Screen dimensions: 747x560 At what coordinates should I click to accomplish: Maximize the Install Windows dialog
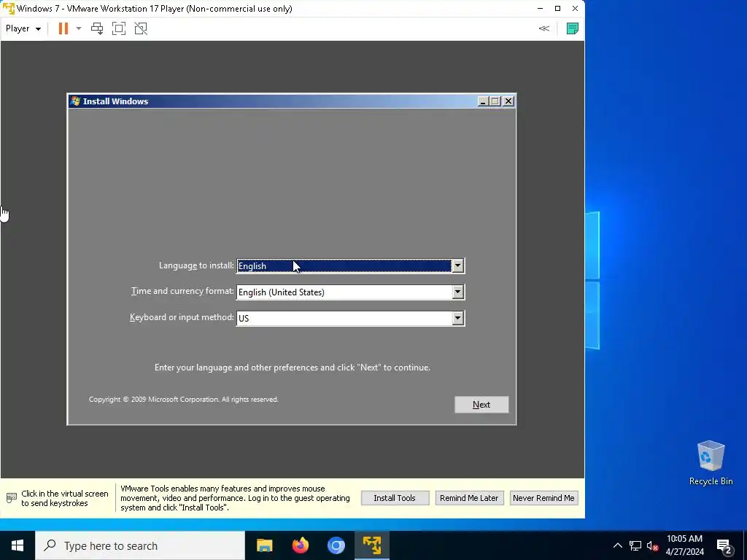[x=495, y=101]
